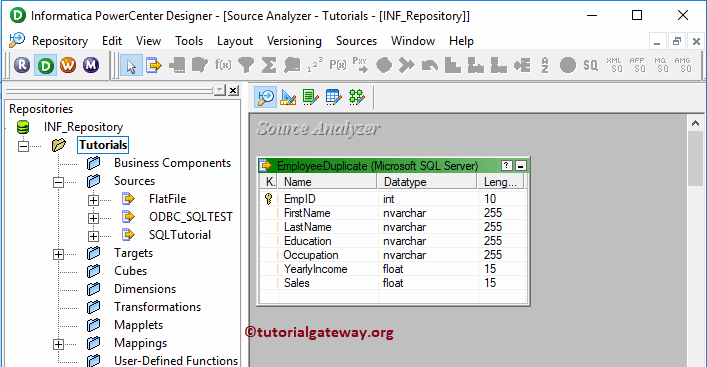Click the 123 Sequence Generator icon
Image resolution: width=707 pixels, height=367 pixels.
coord(315,65)
